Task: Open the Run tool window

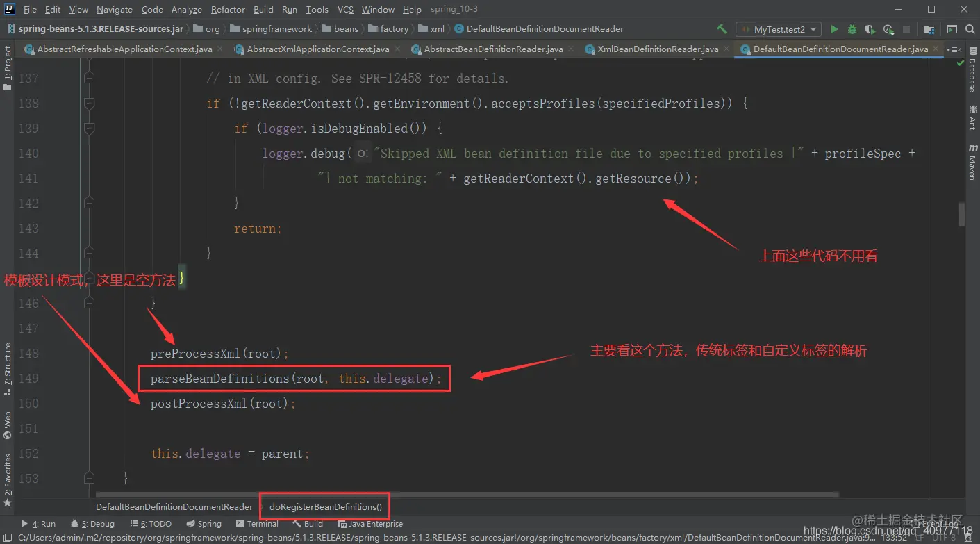Action: click(x=39, y=524)
